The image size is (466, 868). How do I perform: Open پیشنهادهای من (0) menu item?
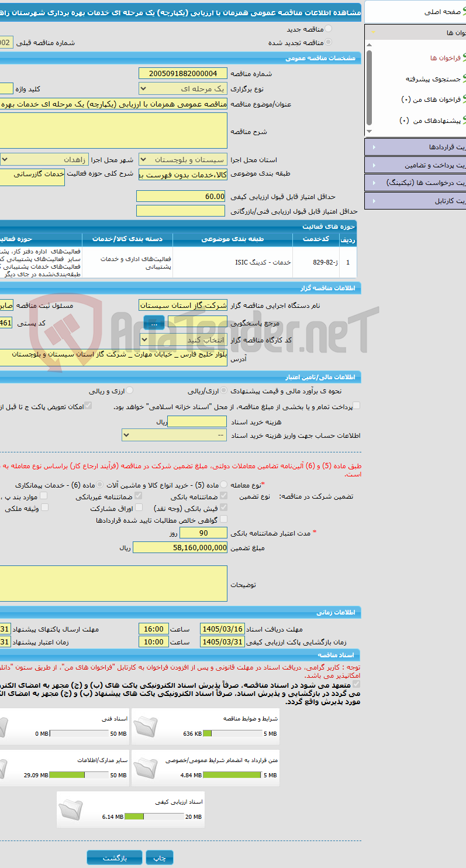coord(430,121)
